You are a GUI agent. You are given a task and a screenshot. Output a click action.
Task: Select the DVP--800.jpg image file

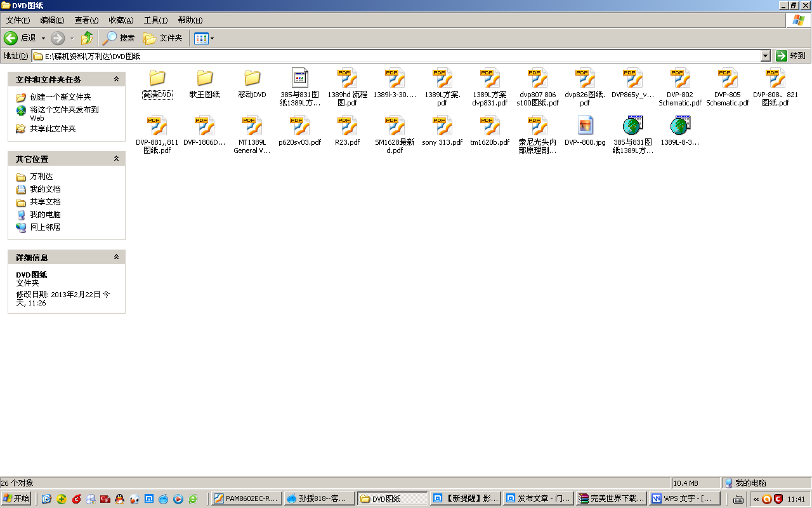click(585, 126)
